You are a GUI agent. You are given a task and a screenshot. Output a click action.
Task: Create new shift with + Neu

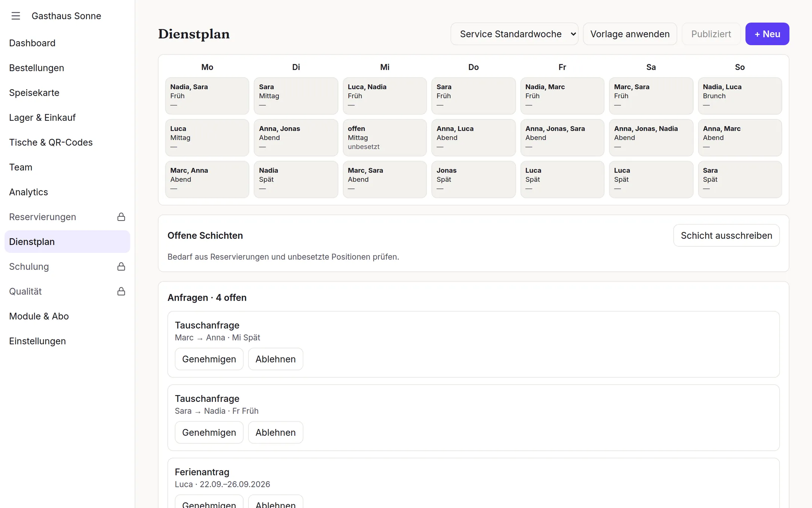(767, 34)
